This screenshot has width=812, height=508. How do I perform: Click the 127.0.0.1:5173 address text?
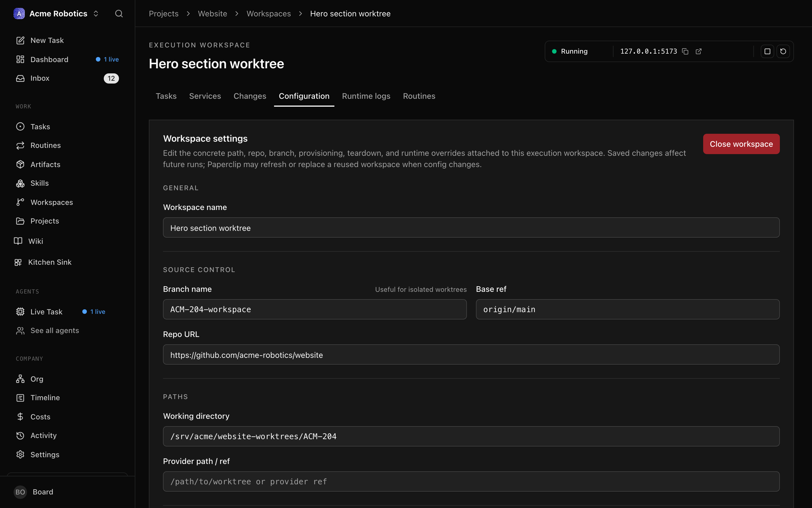(x=648, y=51)
